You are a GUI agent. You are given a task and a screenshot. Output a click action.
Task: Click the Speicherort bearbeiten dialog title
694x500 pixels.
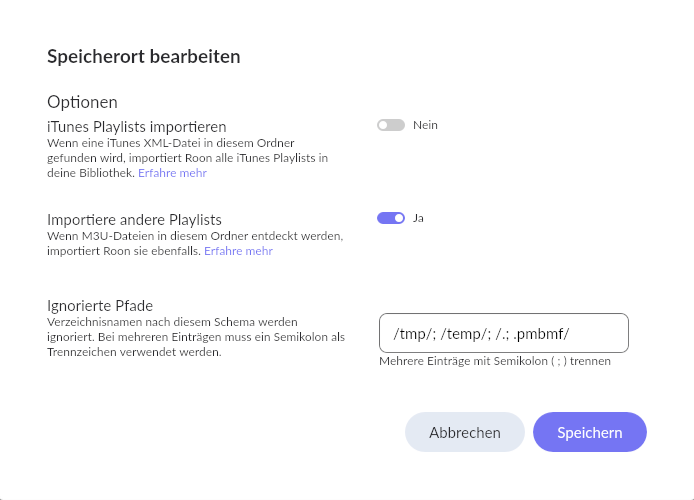click(x=144, y=57)
